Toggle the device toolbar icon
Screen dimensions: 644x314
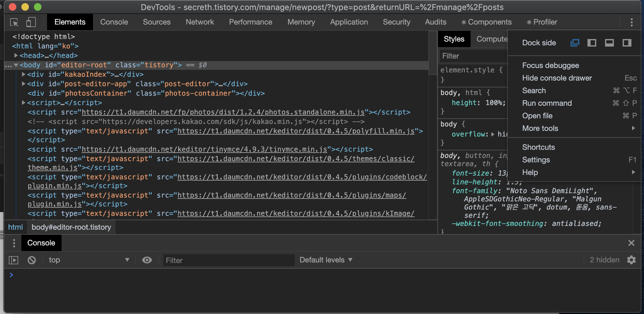pos(31,22)
